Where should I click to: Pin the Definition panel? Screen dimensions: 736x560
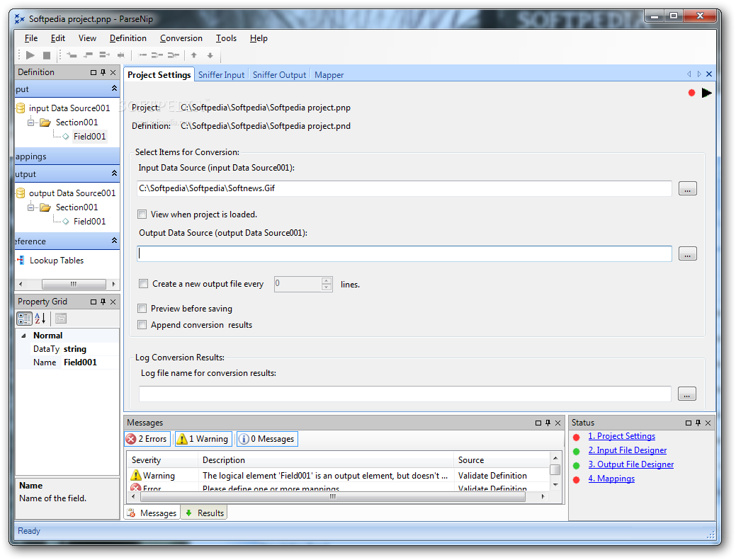pos(103,72)
